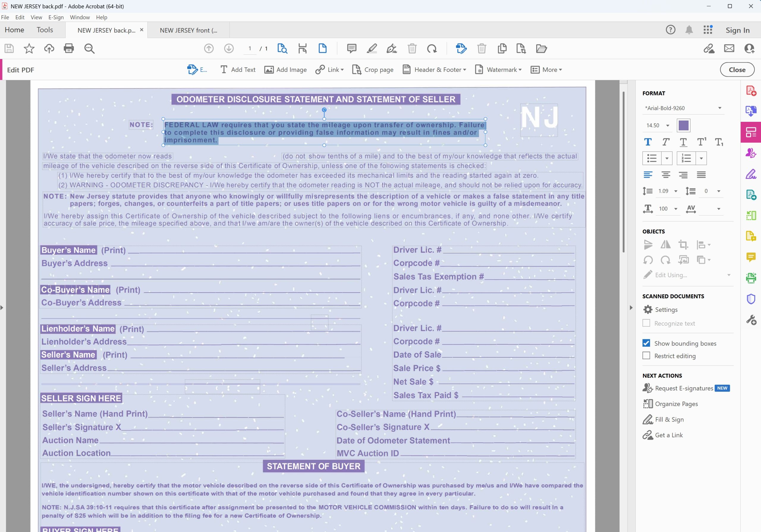
Task: Click the Rotate page icon in toolbar
Action: (x=432, y=49)
